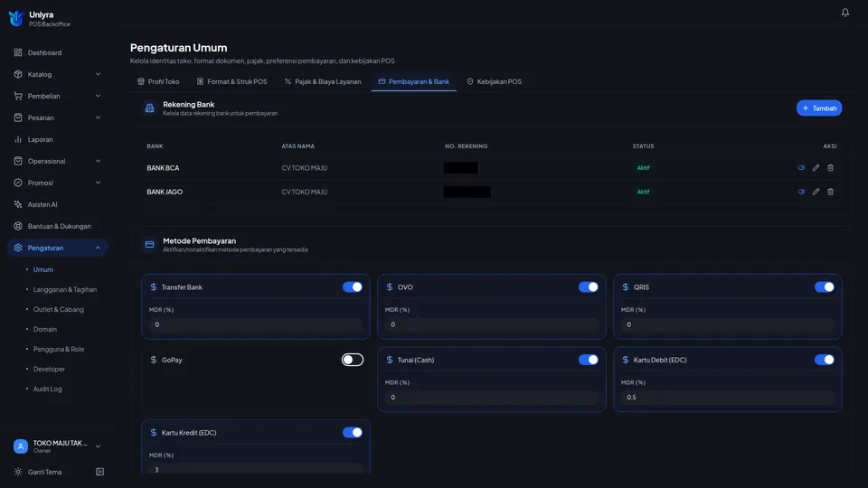Disable the Transfer Bank payment method

(352, 286)
